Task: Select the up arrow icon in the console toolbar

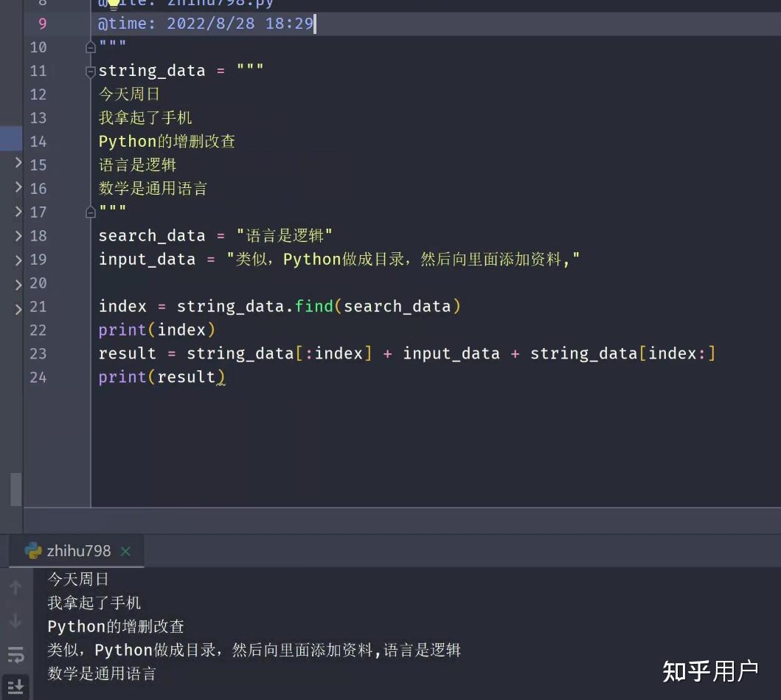Action: pos(15,588)
